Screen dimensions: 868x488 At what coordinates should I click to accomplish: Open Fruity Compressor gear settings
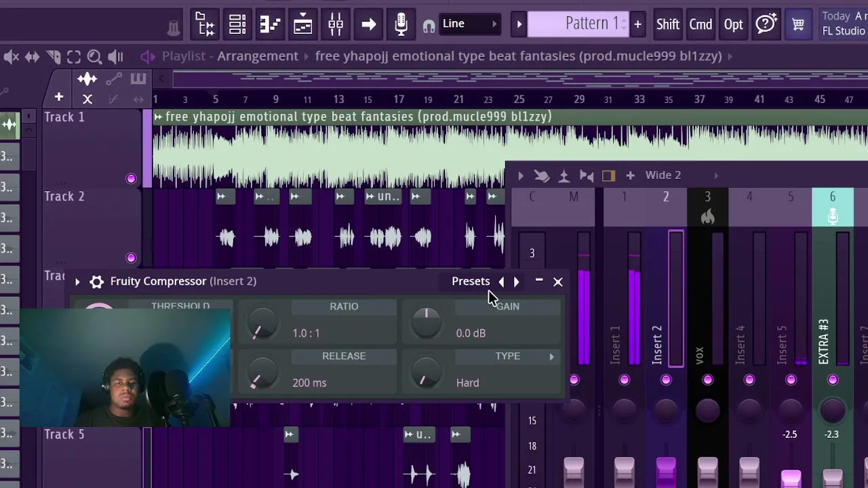click(x=97, y=282)
